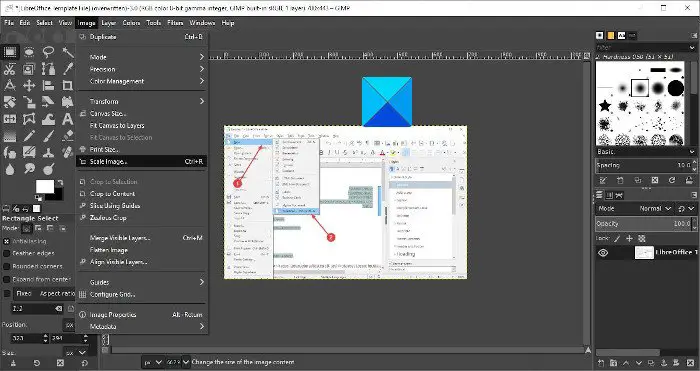
Task: Pick the Move tool
Action: (29, 86)
